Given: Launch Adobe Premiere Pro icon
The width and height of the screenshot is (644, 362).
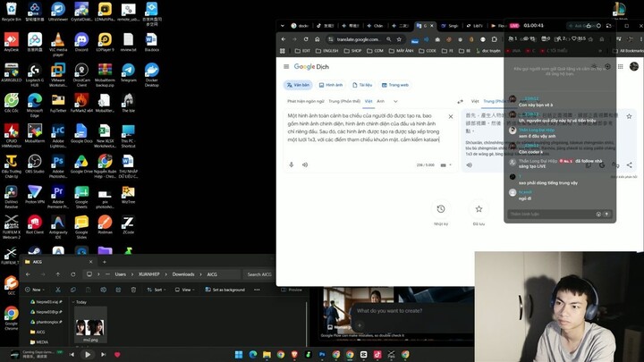Looking at the screenshot, I should pyautogui.click(x=58, y=196).
